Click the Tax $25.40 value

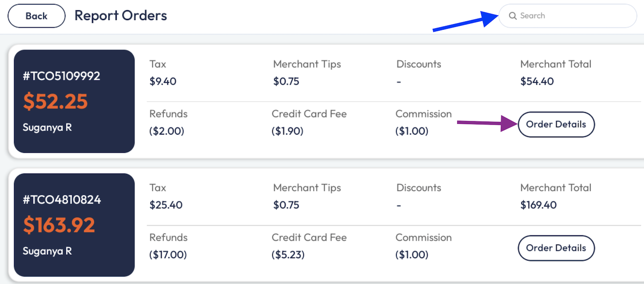[x=165, y=205]
